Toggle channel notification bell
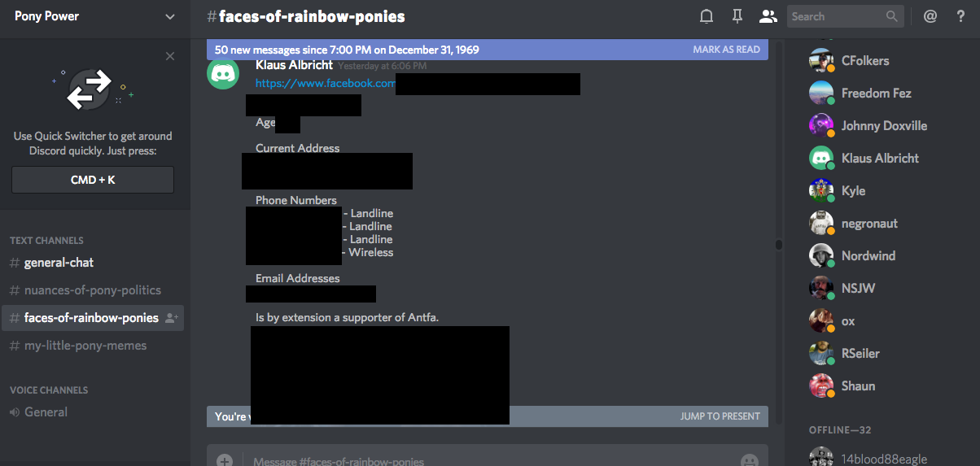980x466 pixels. pos(707,16)
